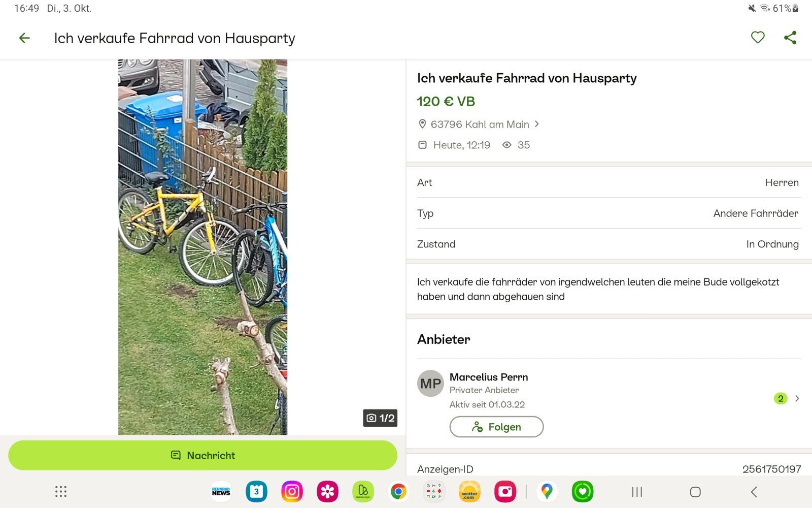This screenshot has height=508, width=812.
Task: Follow seller with the Folgen button
Action: (x=496, y=427)
